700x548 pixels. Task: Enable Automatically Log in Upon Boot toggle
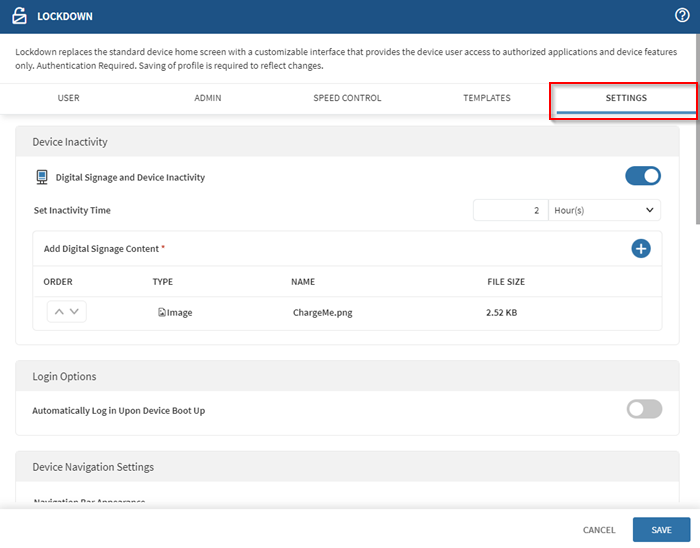643,409
